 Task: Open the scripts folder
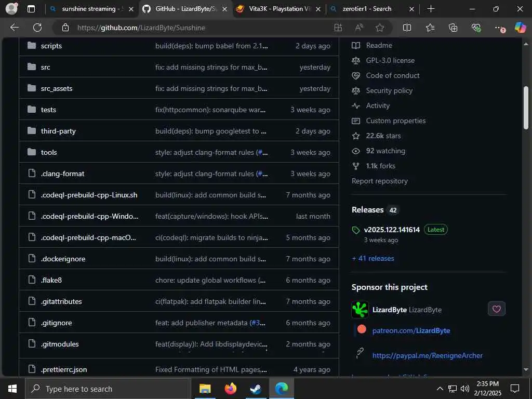pos(51,46)
